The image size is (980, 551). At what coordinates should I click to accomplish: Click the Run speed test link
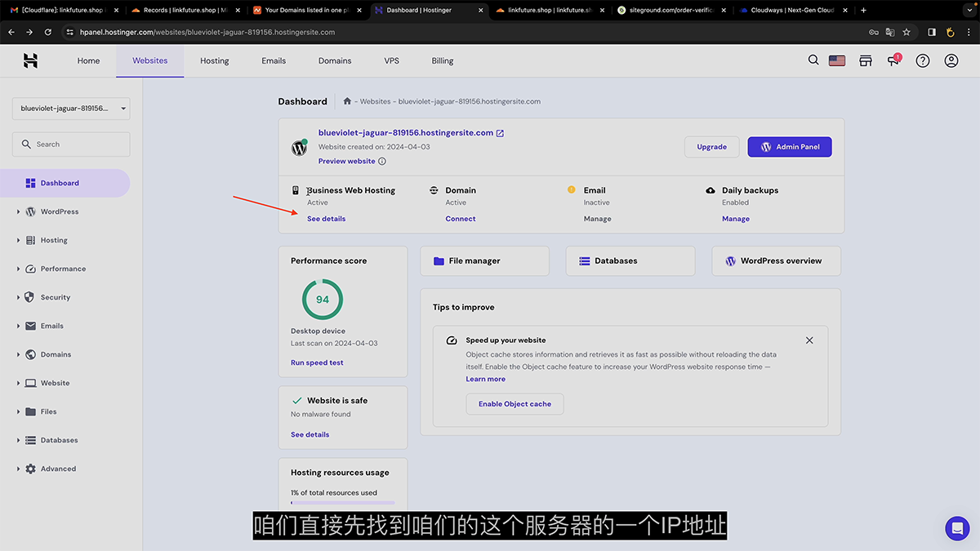(318, 362)
